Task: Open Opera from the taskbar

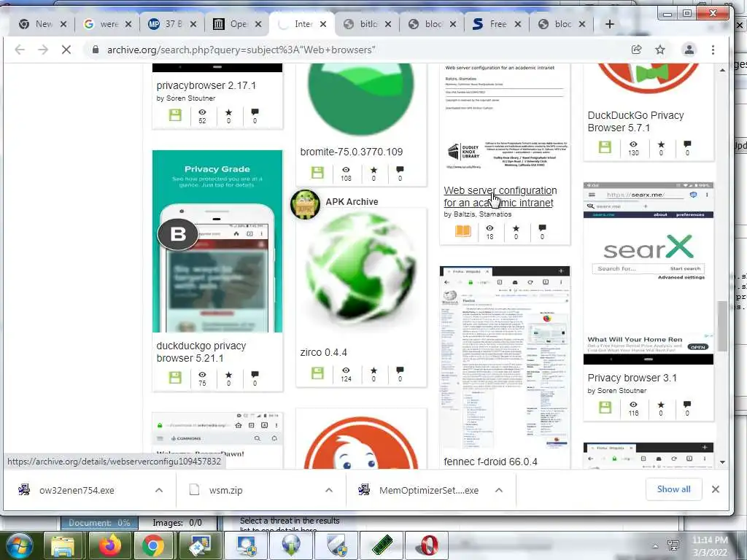Action: (x=430, y=545)
